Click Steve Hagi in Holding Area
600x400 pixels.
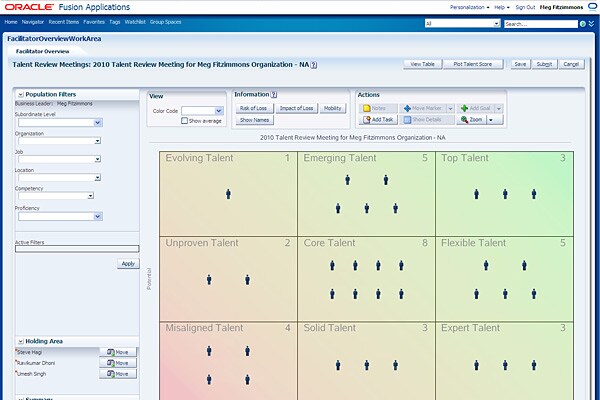[x=29, y=352]
